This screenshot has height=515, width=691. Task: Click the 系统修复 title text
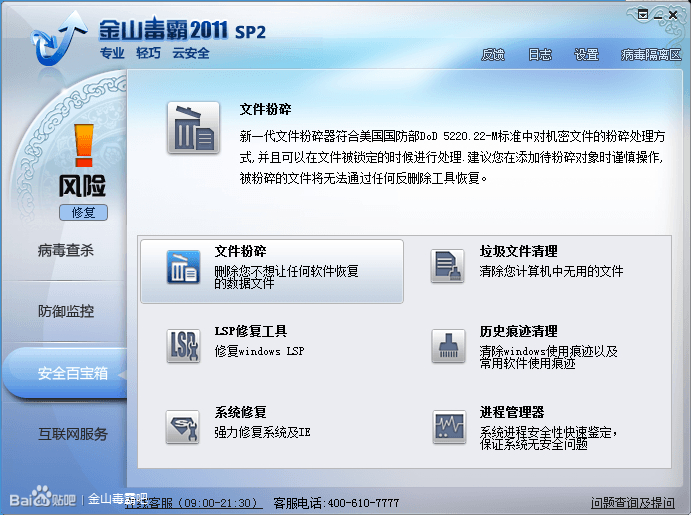[241, 412]
